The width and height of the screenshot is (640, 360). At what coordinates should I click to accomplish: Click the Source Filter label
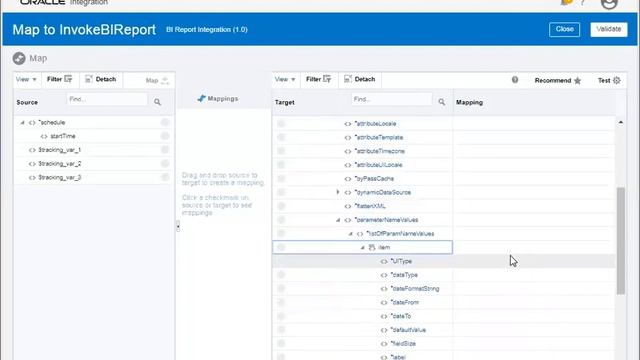pyautogui.click(x=54, y=79)
